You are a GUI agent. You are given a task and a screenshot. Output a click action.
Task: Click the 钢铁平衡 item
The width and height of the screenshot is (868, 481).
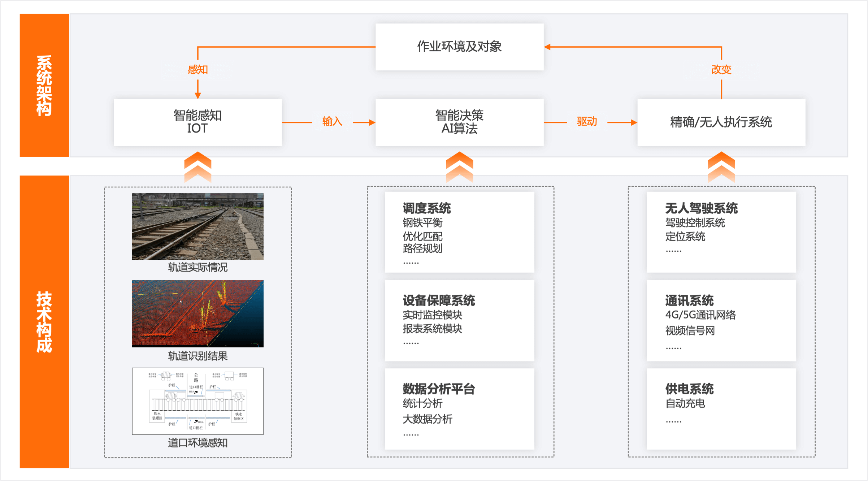(422, 223)
